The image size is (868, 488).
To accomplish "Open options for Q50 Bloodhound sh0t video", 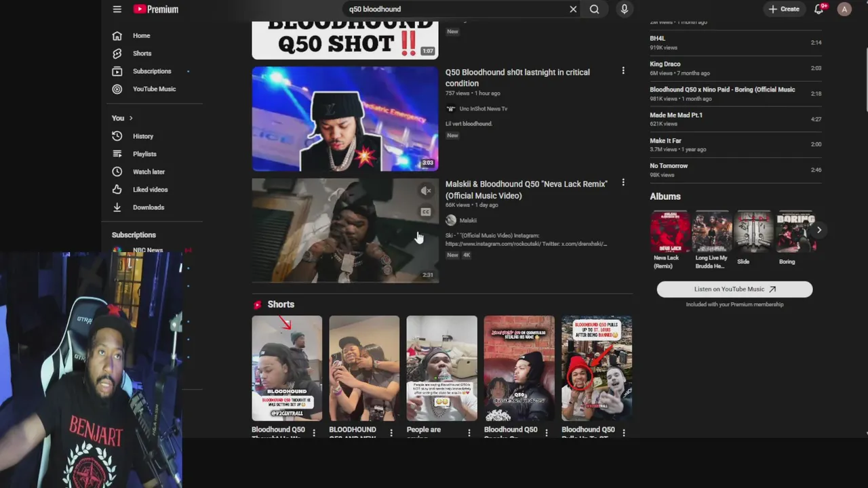I will [623, 70].
